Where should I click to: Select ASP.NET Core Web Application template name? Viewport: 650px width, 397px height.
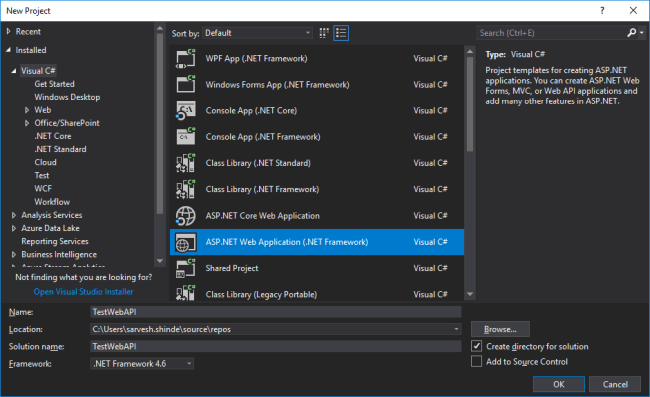(262, 216)
